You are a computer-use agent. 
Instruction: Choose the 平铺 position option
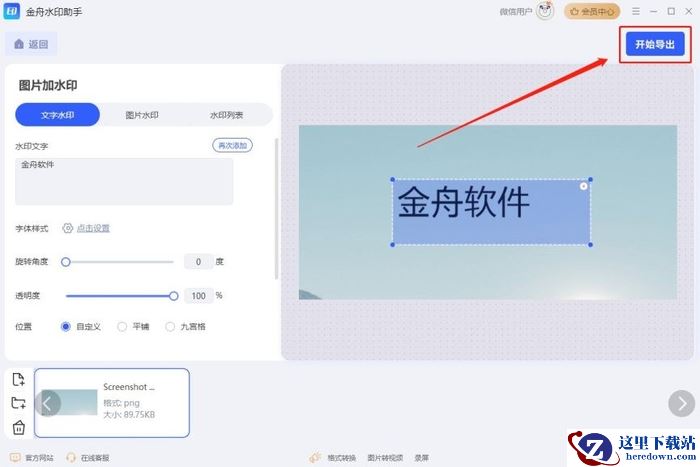[122, 327]
